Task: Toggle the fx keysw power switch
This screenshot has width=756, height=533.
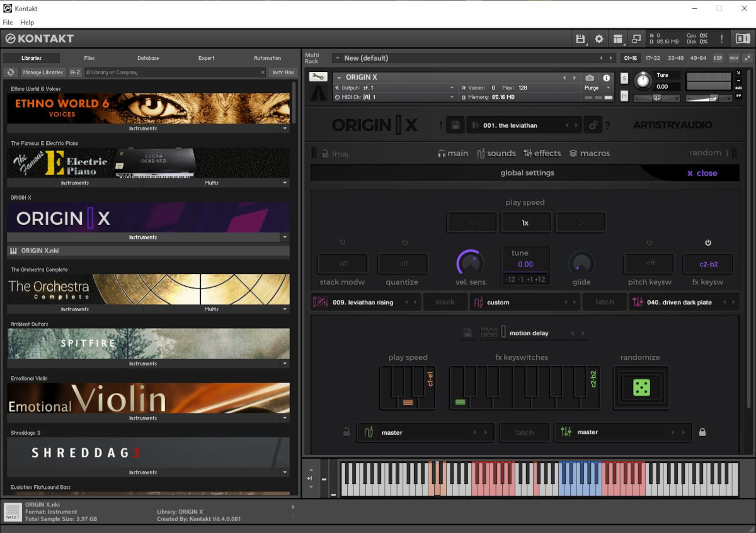Action: [x=708, y=243]
